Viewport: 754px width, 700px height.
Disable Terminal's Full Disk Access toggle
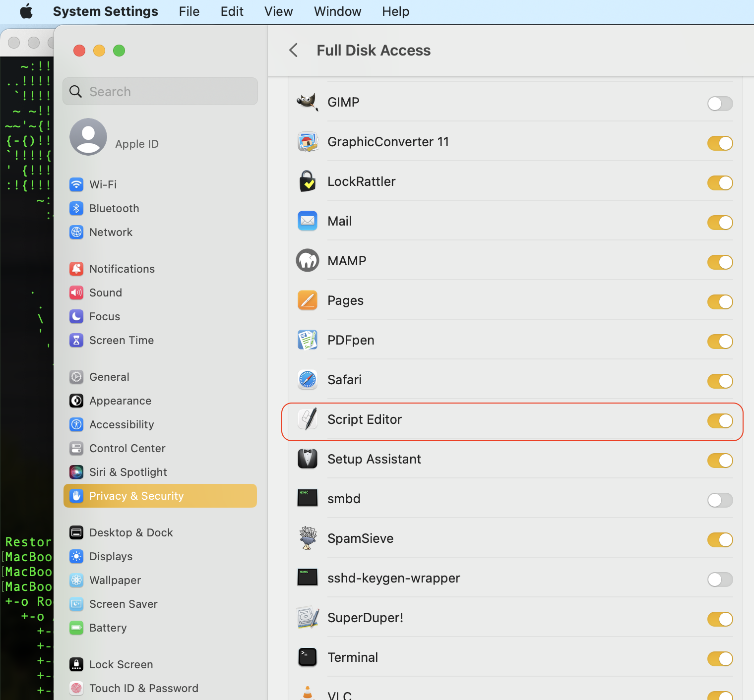click(x=720, y=659)
